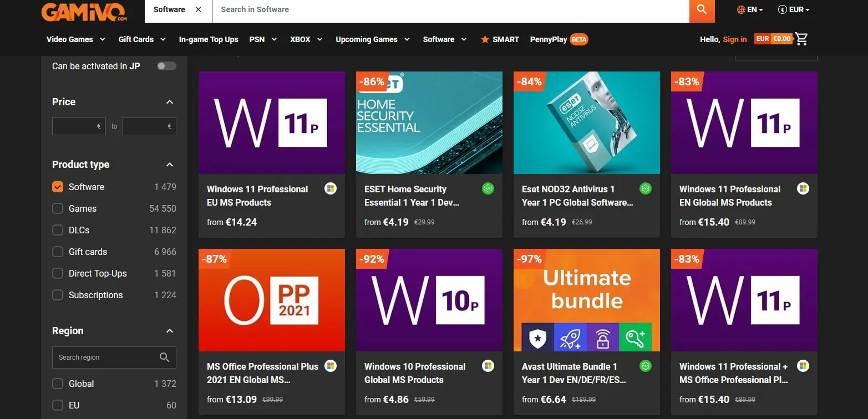The height and width of the screenshot is (419, 868).
Task: Open Eset NOD32 Antivirus product title
Action: (577, 196)
